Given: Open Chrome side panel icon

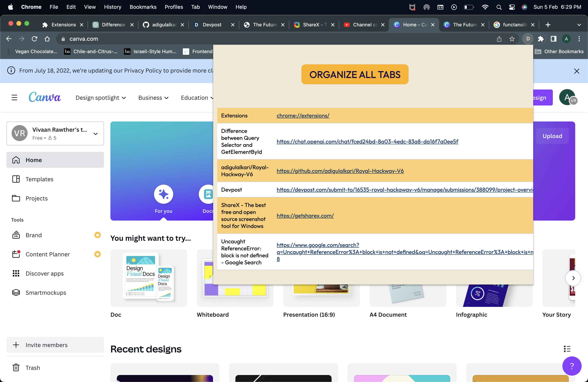Looking at the screenshot, I should click(553, 39).
